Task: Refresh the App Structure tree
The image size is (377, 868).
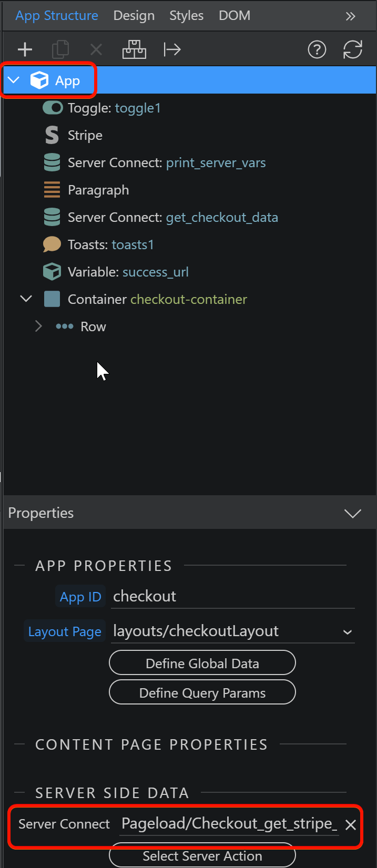Action: [352, 50]
